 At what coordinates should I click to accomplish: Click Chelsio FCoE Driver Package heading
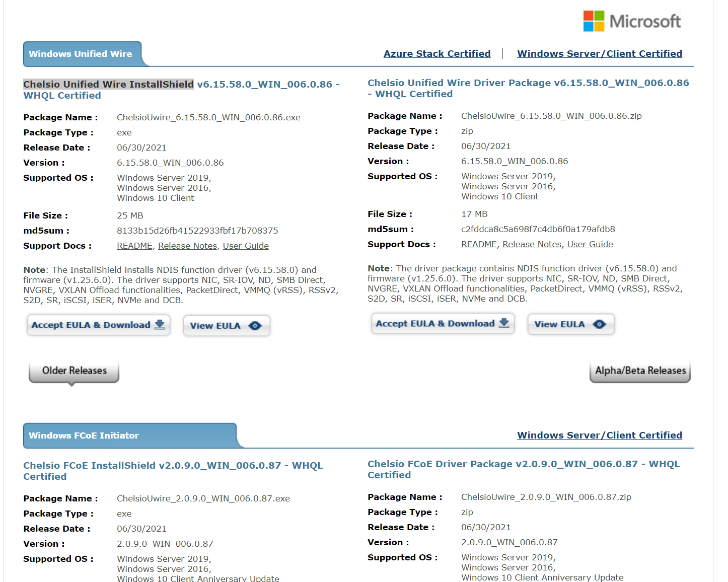tap(524, 469)
